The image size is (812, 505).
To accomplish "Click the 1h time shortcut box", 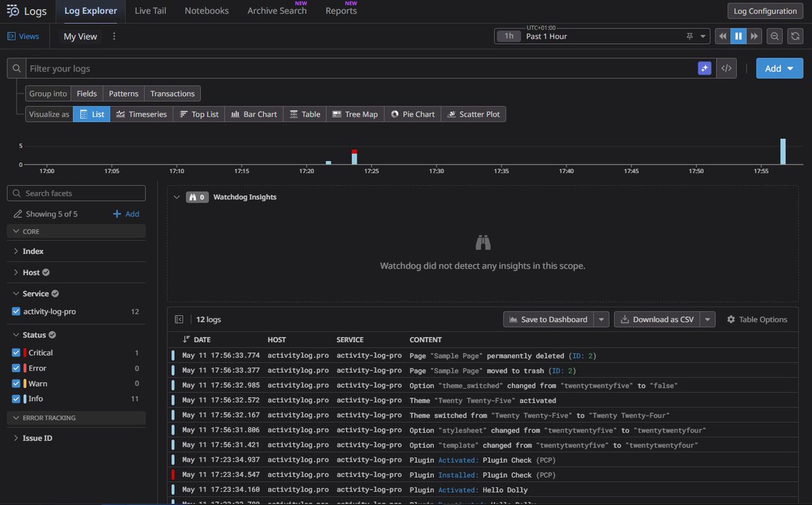I will pos(508,37).
